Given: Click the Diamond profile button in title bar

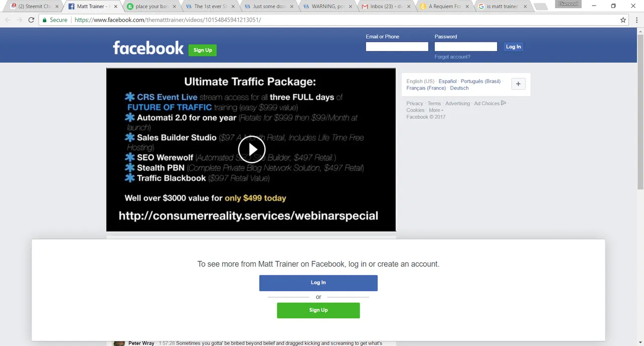Looking at the screenshot, I should click(x=568, y=4).
